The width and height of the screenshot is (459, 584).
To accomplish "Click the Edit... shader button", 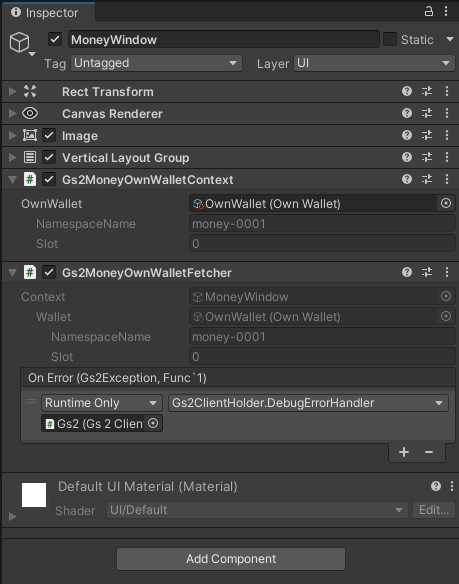I will 434,510.
